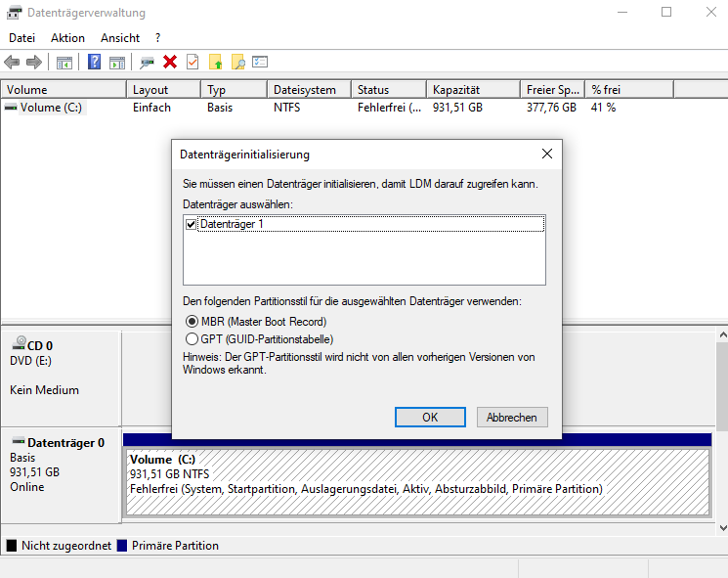
Task: Sort by the Freier Sp... column header
Action: click(553, 90)
